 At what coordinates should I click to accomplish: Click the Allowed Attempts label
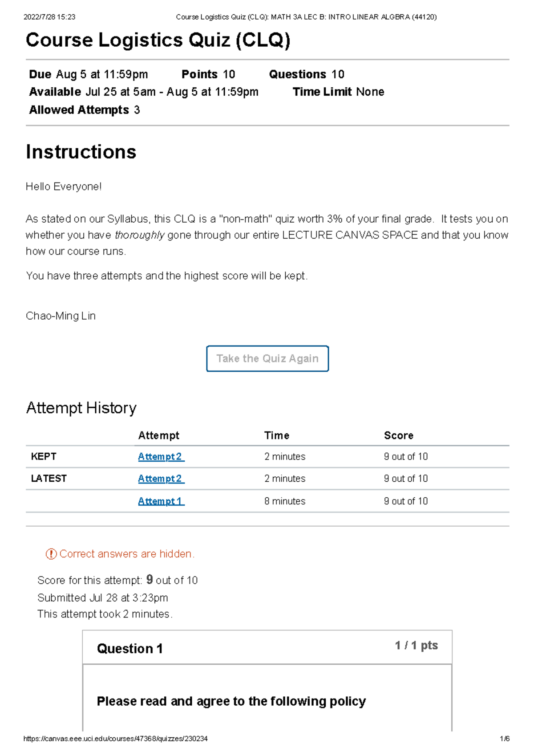[79, 110]
